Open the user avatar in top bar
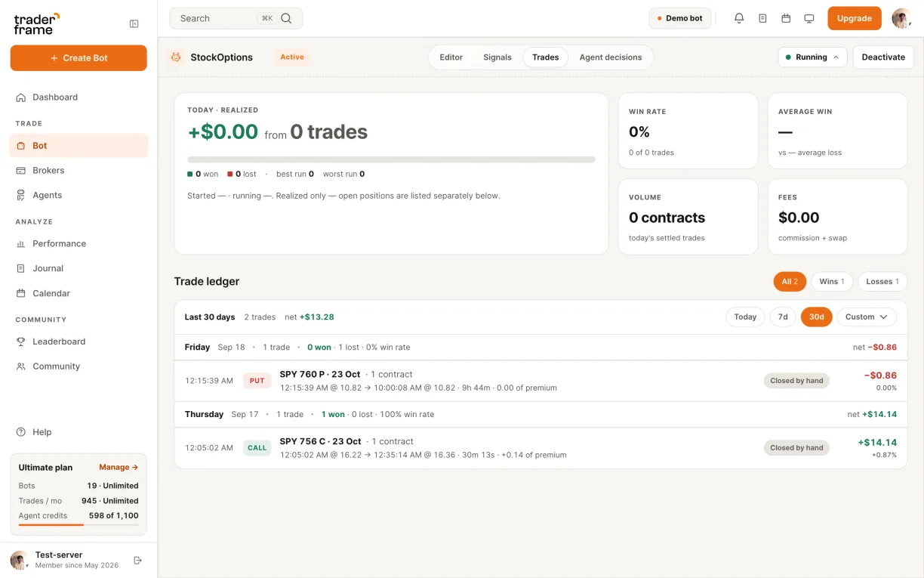 pos(901,18)
